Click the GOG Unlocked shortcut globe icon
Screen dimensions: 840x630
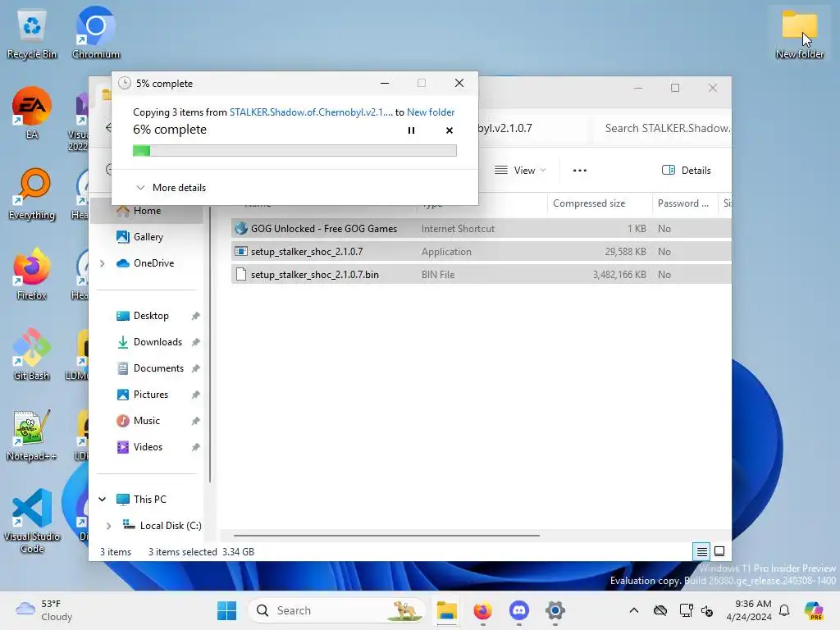pyautogui.click(x=241, y=229)
